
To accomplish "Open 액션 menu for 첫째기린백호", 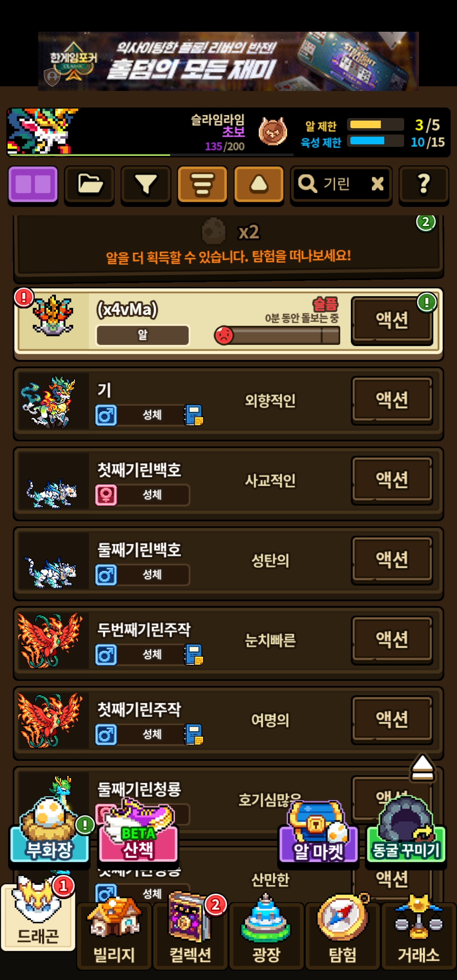I will tap(392, 480).
